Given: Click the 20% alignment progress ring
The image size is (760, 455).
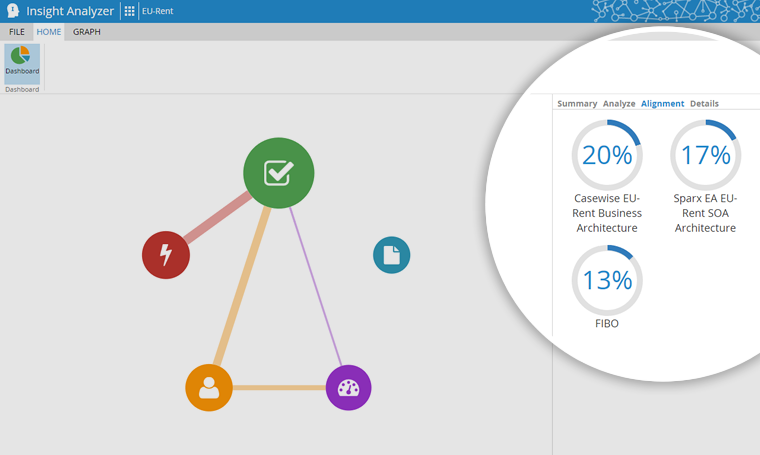Looking at the screenshot, I should tap(607, 155).
